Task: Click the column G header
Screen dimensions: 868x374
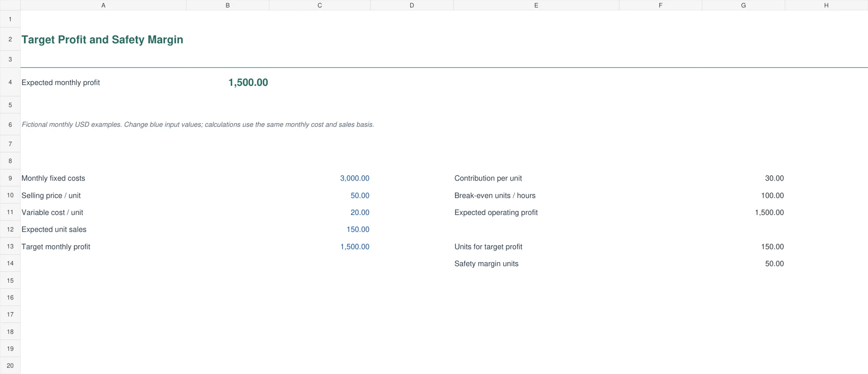Action: pyautogui.click(x=743, y=5)
